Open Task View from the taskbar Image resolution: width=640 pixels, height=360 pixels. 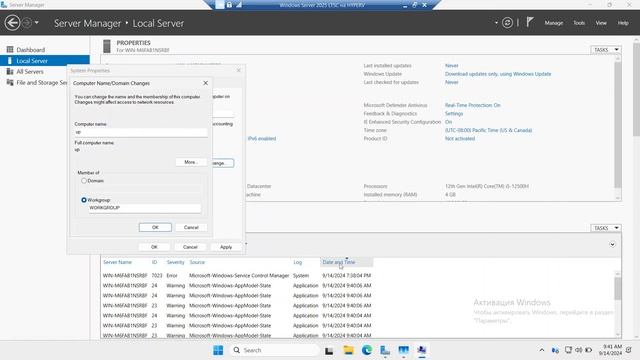tap(329, 350)
